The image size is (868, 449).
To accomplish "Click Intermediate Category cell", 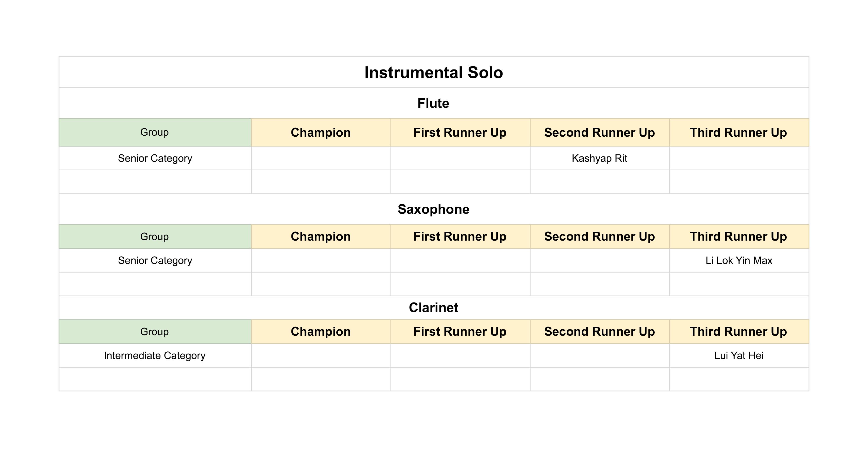I will [155, 356].
